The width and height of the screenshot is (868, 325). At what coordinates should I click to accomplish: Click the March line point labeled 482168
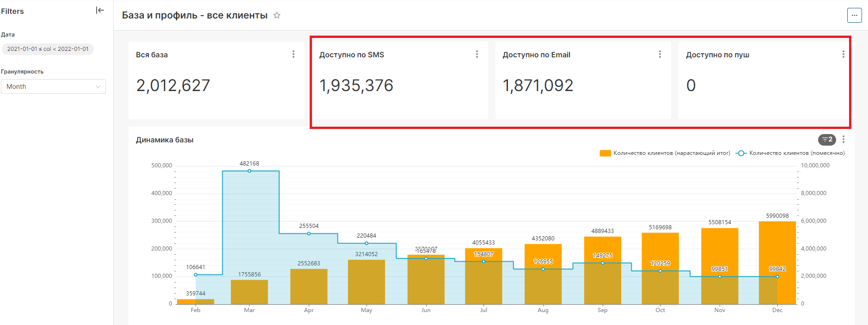(x=250, y=171)
